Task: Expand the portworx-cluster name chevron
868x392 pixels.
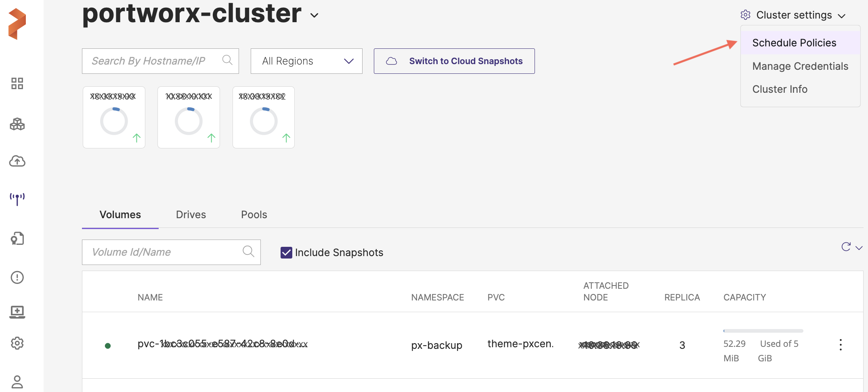Action: tap(314, 16)
